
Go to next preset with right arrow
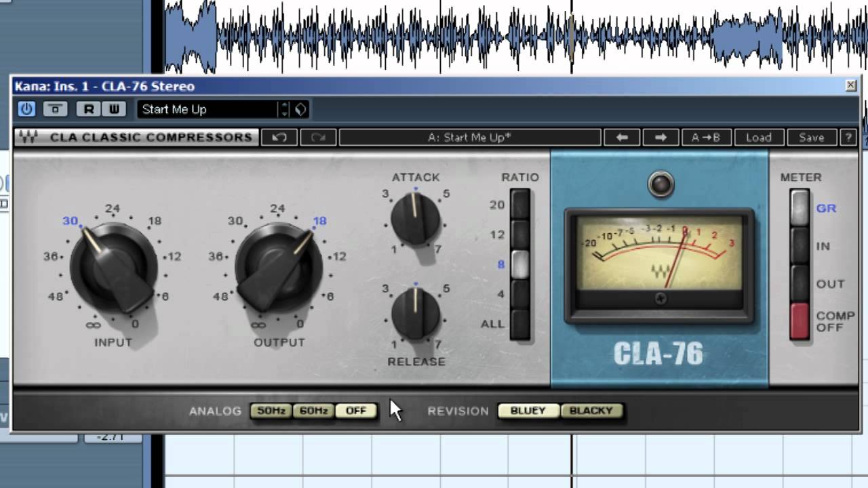(x=660, y=137)
